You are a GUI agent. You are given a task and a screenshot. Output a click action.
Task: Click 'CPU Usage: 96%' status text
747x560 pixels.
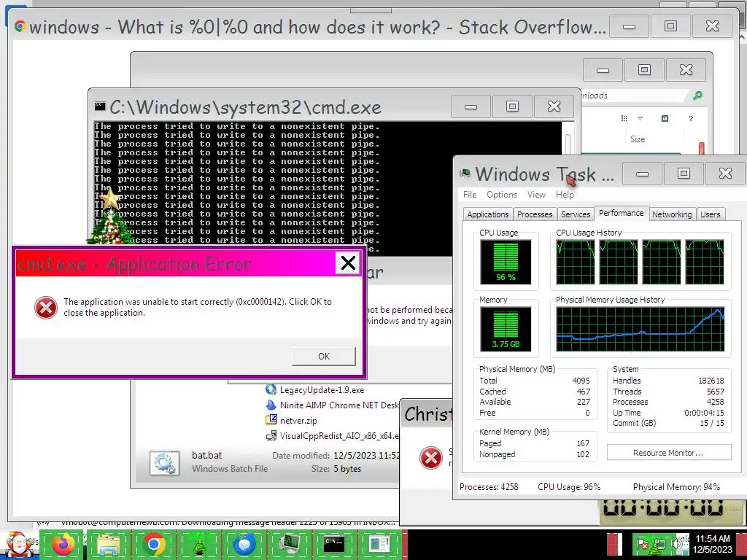(x=569, y=487)
